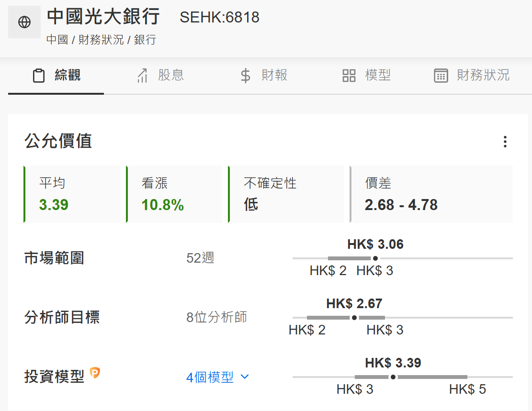Click the globe icon beside 中國光大銀行
532x411 pixels.
(24, 22)
